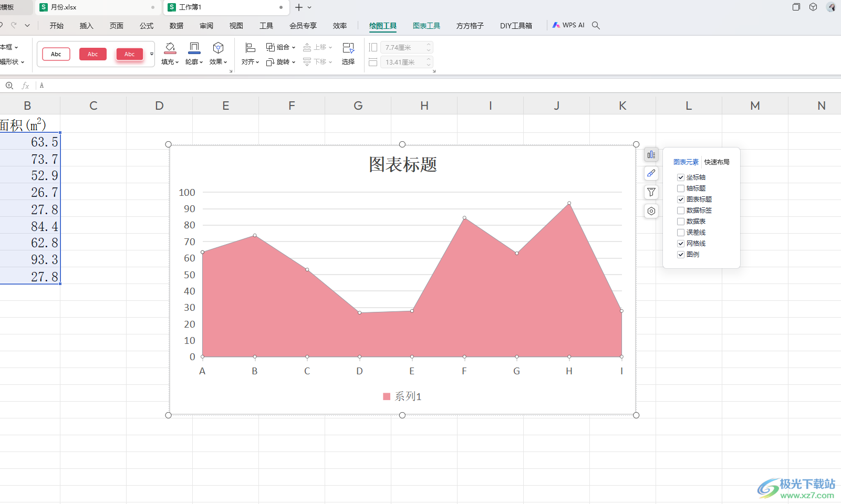Open the chart settings hexagon button

click(651, 211)
